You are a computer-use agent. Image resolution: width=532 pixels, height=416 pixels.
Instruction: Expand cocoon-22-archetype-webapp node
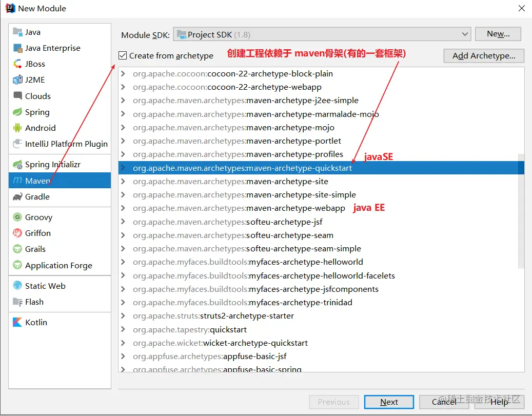(x=123, y=87)
